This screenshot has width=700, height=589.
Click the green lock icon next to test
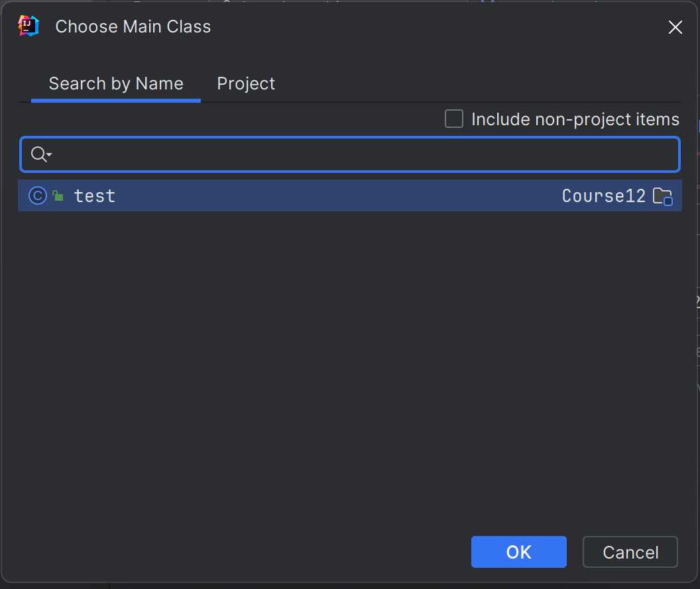coord(57,195)
